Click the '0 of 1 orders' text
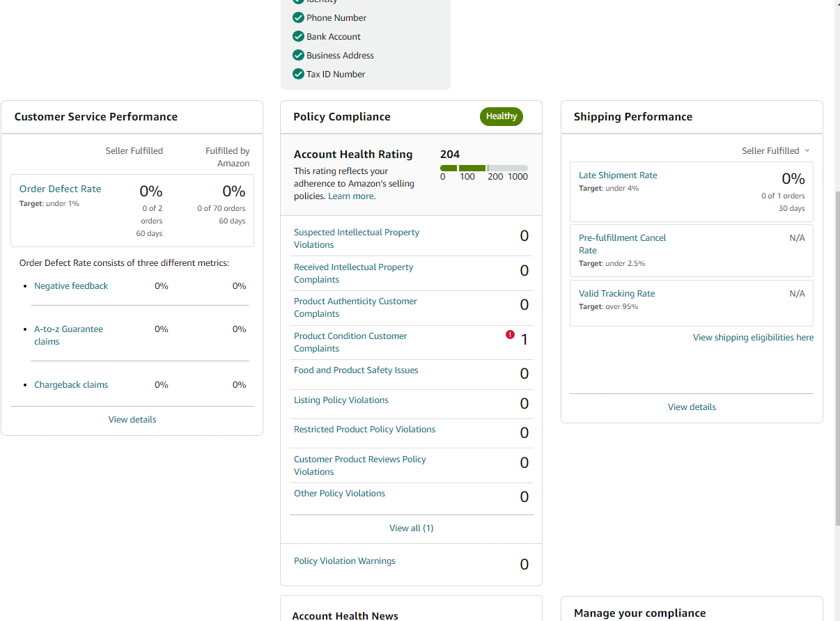 point(783,196)
